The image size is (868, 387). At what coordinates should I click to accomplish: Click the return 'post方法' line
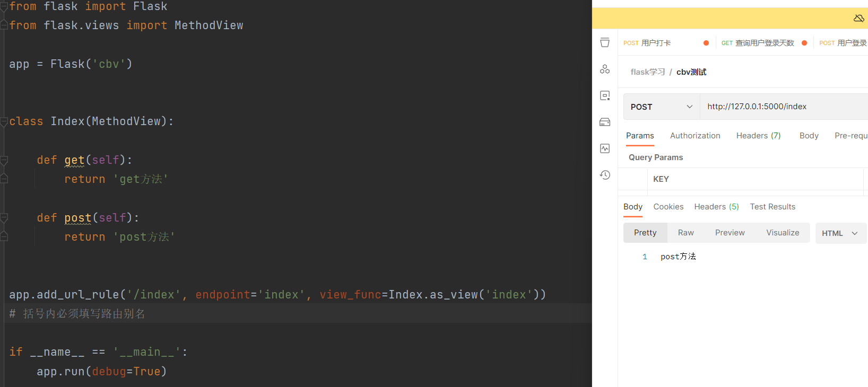[x=119, y=237]
